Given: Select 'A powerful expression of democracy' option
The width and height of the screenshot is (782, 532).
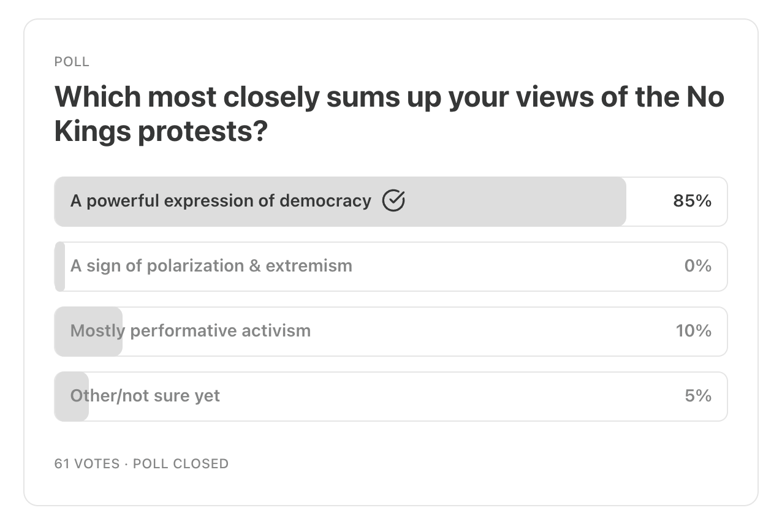Looking at the screenshot, I should click(x=391, y=202).
